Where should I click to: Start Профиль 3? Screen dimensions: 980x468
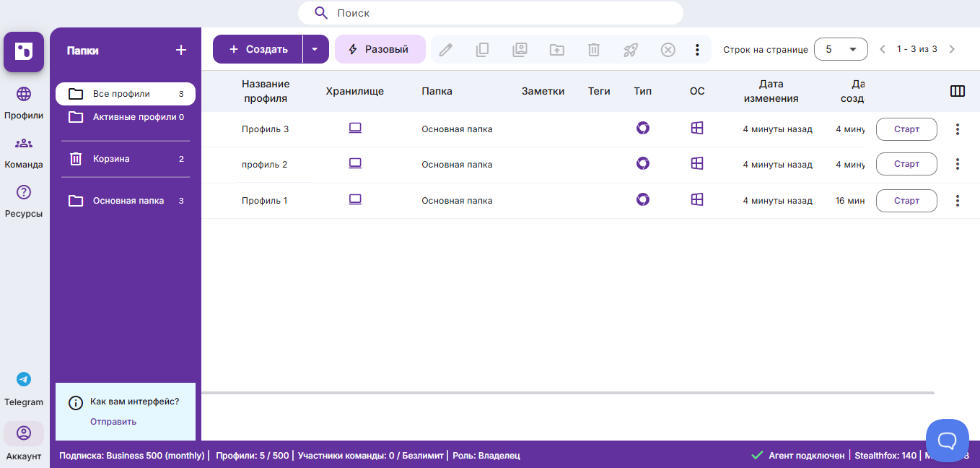tap(906, 129)
